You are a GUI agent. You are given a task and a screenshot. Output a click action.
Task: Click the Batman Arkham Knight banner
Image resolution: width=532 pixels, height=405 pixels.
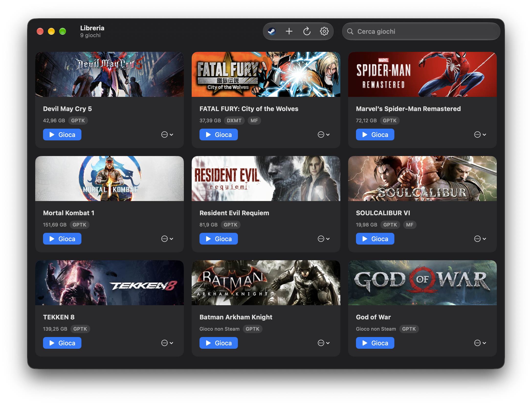(x=266, y=283)
